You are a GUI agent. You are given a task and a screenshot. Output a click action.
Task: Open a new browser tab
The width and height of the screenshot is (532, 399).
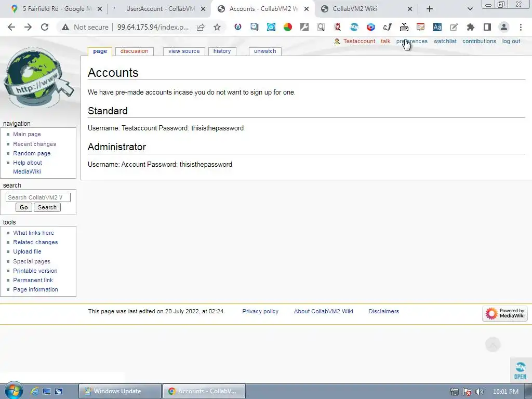tap(430, 9)
